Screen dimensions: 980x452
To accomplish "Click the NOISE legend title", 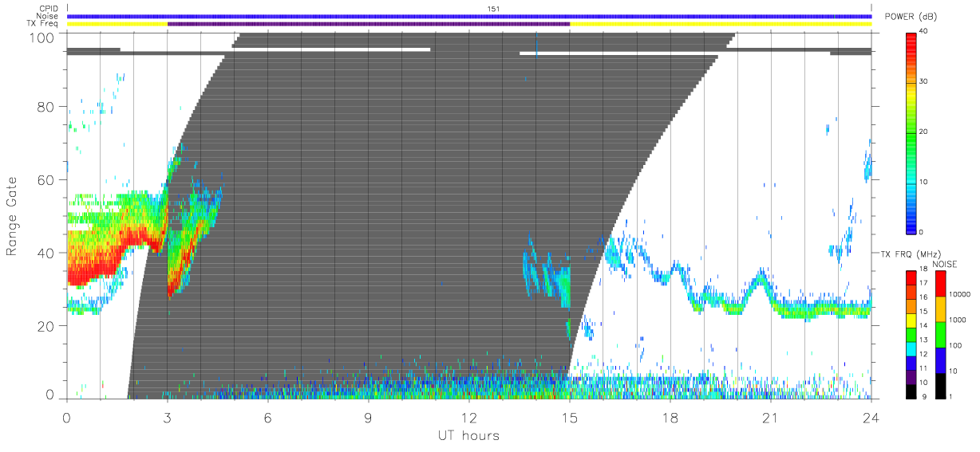I will pos(944,264).
